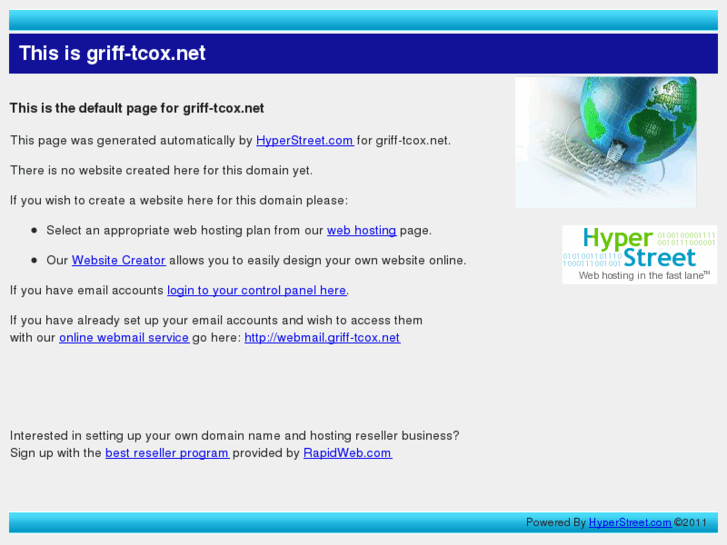
Task: Visit http://webmail.griff-tcox.net link
Action: pos(322,338)
